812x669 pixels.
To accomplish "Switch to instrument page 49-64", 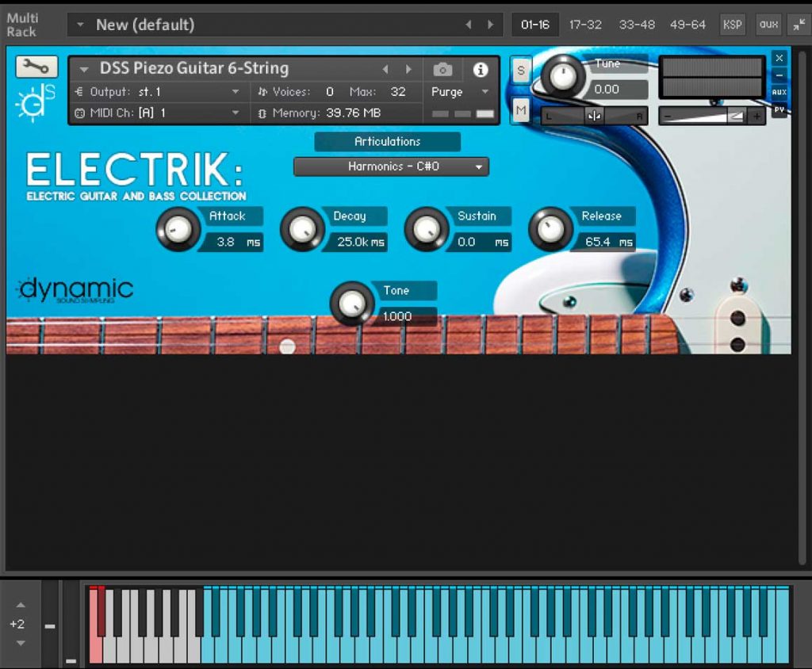I will tap(688, 25).
